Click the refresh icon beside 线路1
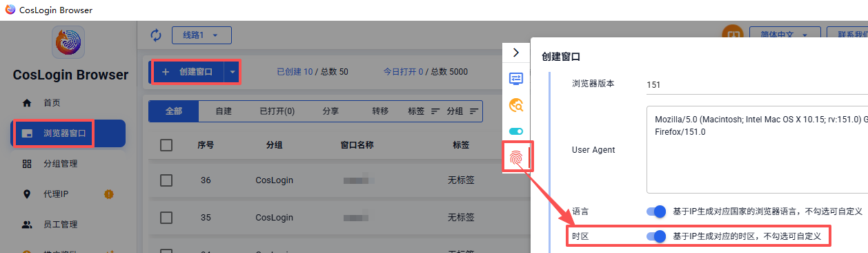The height and width of the screenshot is (253, 868). (155, 35)
